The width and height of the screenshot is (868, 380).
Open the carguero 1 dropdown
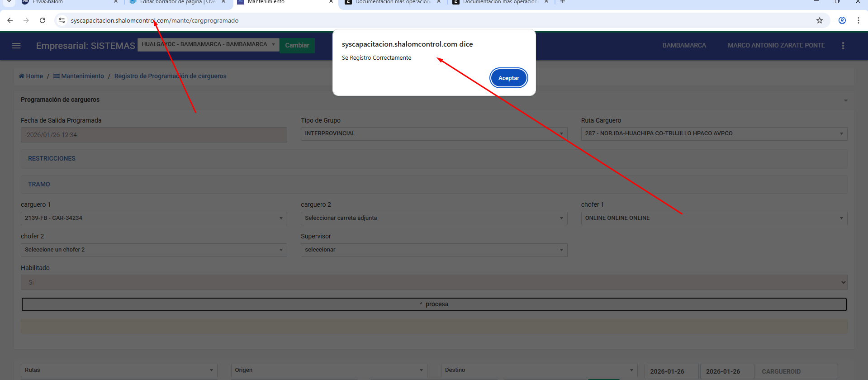(x=154, y=218)
